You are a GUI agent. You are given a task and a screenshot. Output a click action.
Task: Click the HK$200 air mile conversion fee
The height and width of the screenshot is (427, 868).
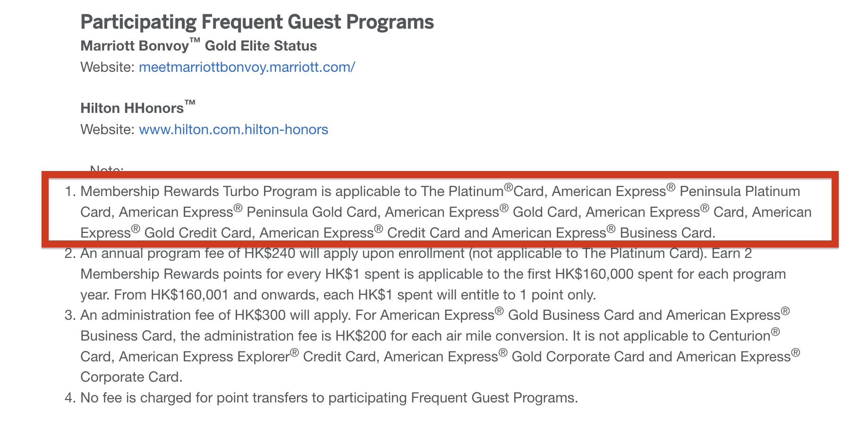tap(361, 336)
